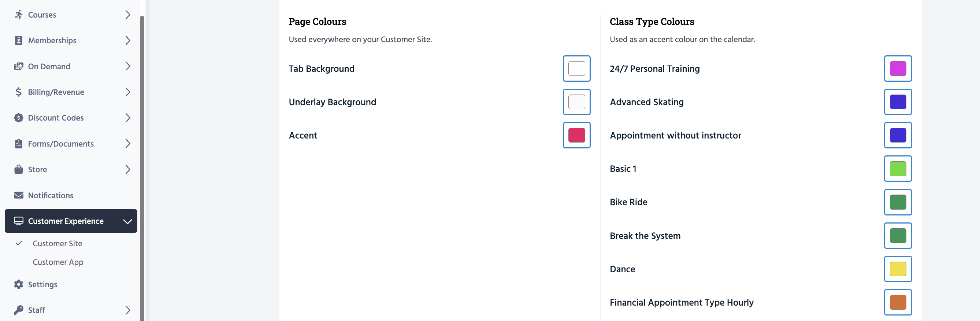Click the Basic 1 green colour swatch

(898, 169)
